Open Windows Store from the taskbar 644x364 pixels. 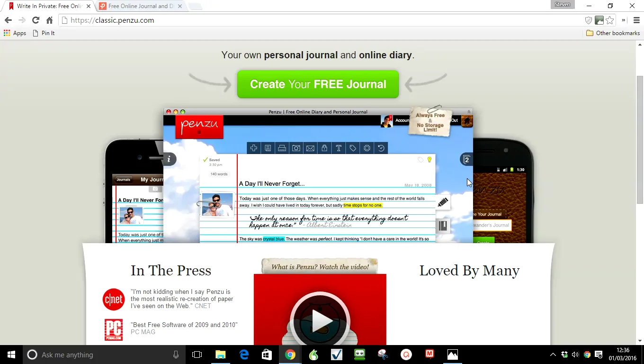[267, 355]
